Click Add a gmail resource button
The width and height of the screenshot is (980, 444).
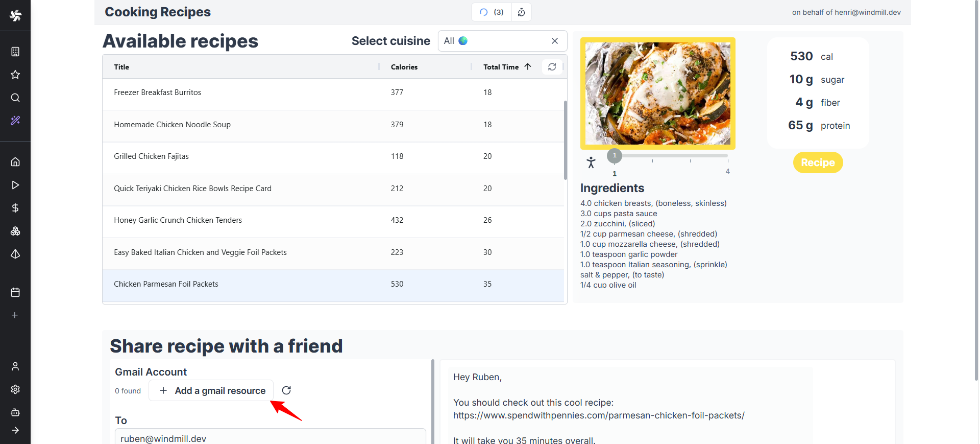[211, 391]
